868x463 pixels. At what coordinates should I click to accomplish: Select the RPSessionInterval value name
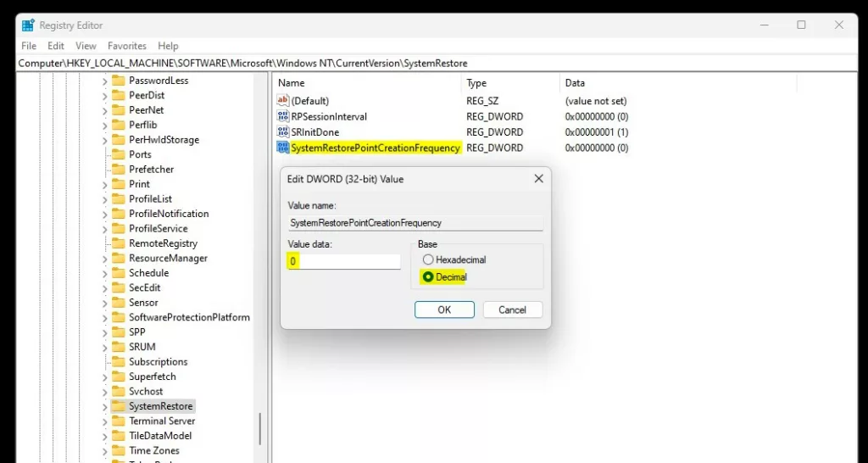click(329, 116)
